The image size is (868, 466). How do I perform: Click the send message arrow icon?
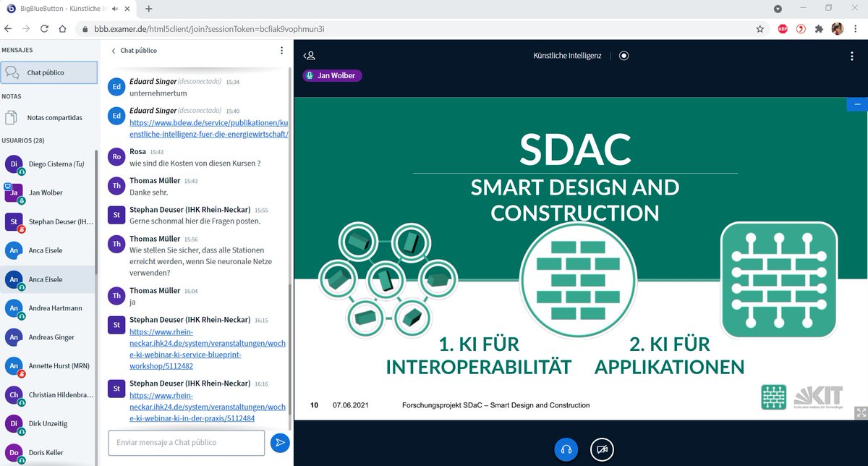click(x=280, y=442)
